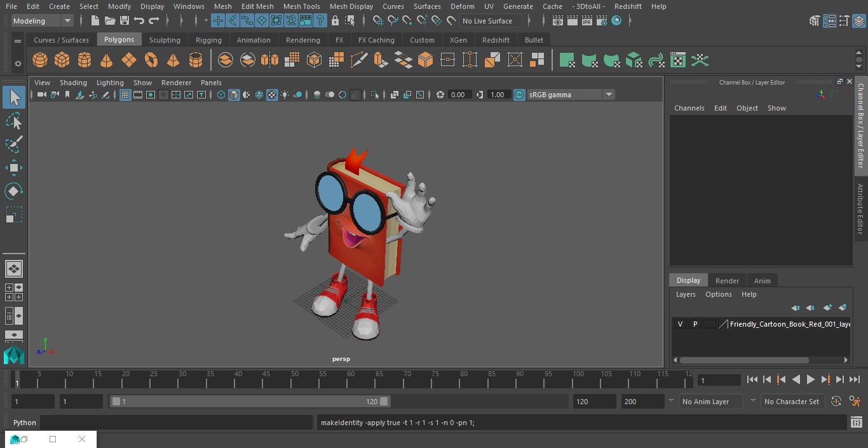868x448 pixels.
Task: Toggle layer visibility V box
Action: [x=680, y=324]
